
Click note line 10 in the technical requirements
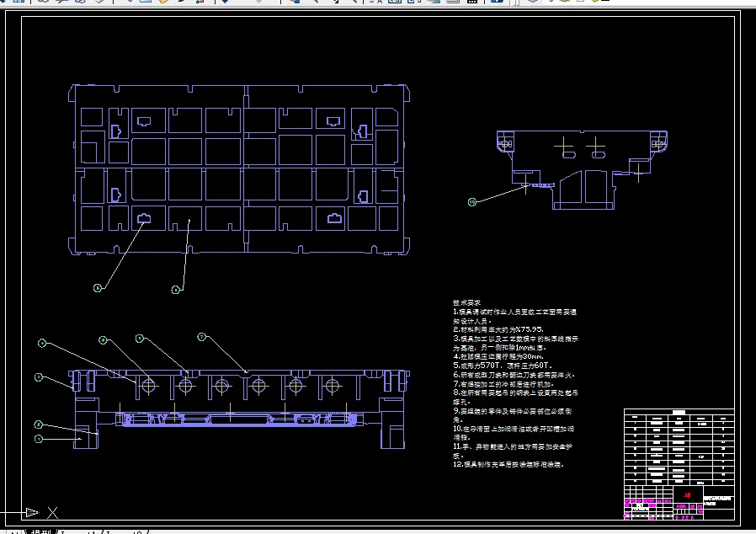(x=514, y=433)
